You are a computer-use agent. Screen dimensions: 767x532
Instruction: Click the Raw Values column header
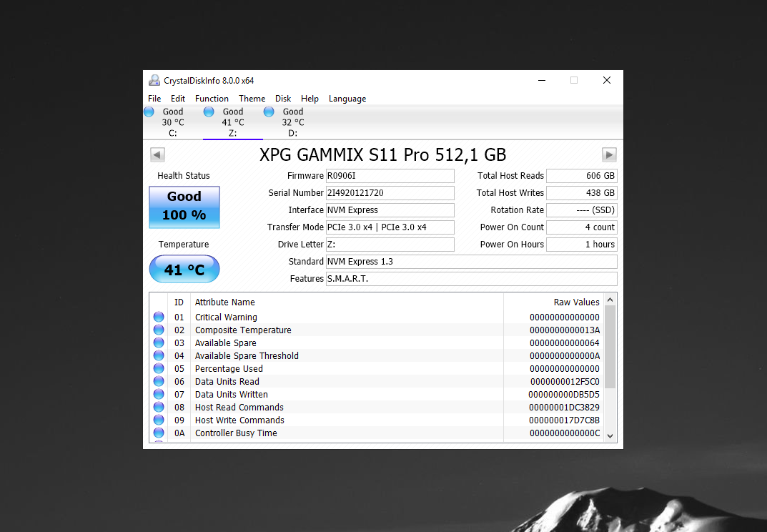tap(554, 302)
